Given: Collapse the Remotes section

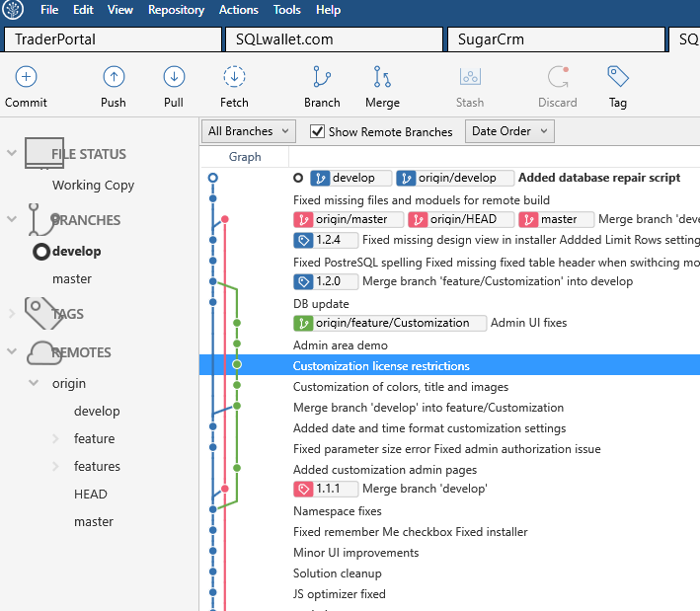Looking at the screenshot, I should (12, 351).
